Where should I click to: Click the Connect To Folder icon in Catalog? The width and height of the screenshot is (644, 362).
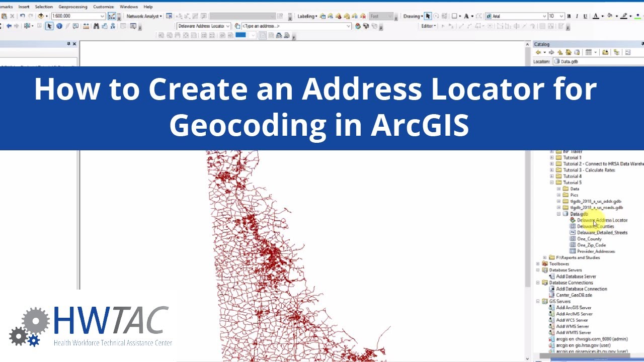[607, 52]
